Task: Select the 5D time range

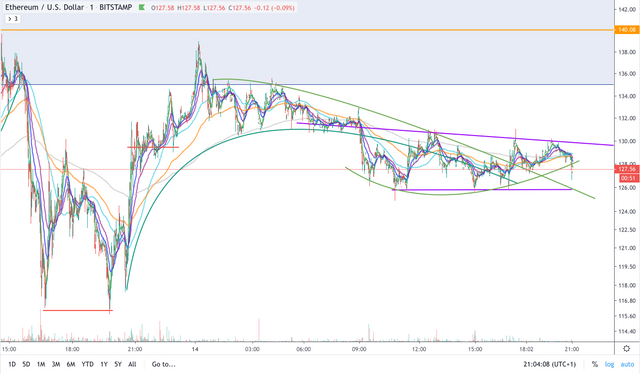Action: point(26,364)
